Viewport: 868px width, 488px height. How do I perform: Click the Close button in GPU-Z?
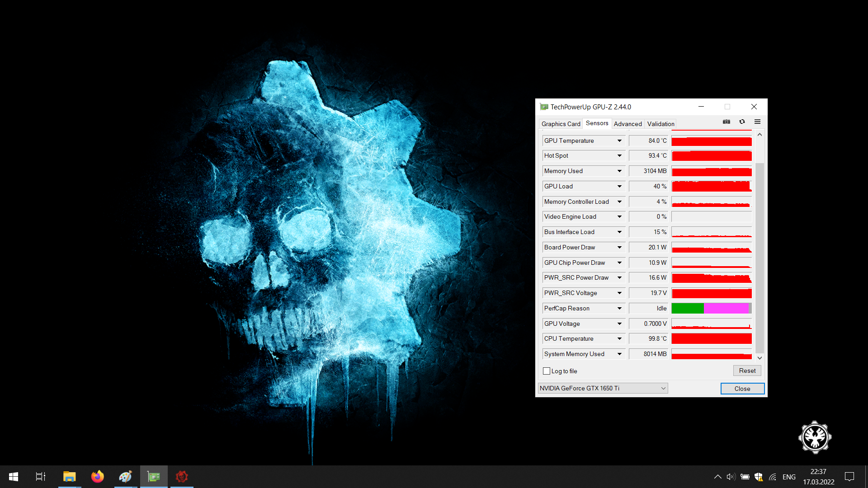click(x=742, y=389)
